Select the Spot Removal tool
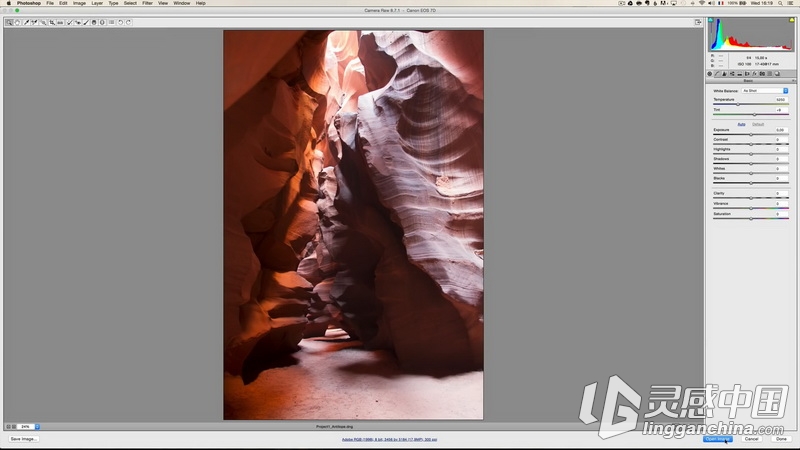 pos(70,22)
